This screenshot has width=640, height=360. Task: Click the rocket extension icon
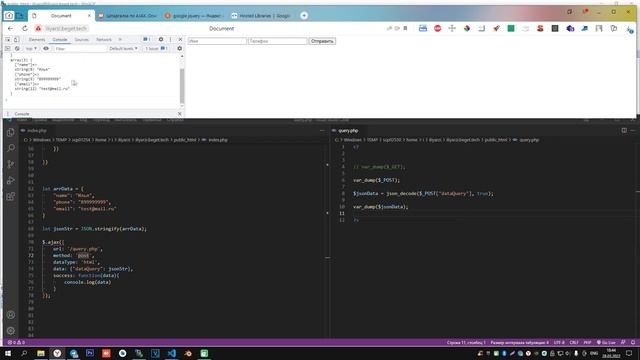(496, 29)
